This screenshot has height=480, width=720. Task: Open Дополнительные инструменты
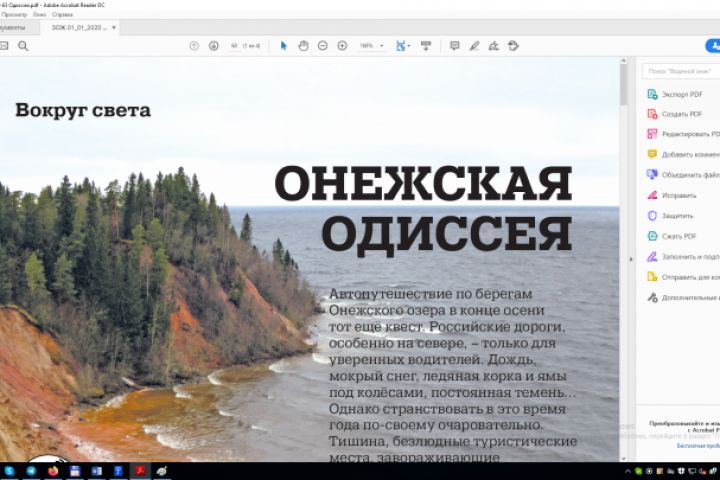[683, 298]
